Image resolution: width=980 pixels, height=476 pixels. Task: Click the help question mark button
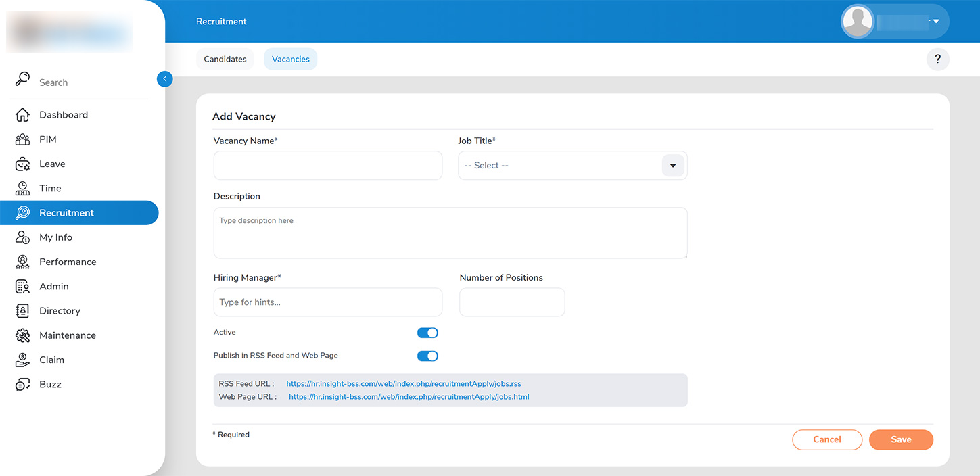click(937, 59)
